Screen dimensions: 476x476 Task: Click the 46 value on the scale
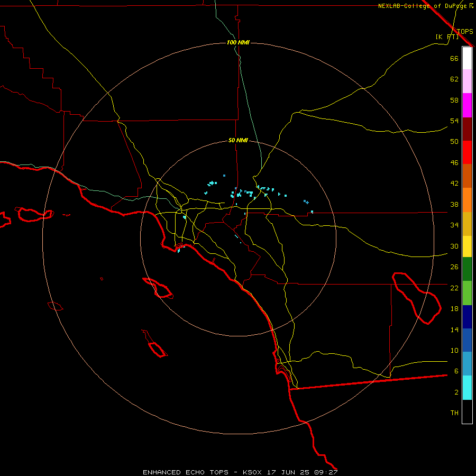click(x=454, y=163)
